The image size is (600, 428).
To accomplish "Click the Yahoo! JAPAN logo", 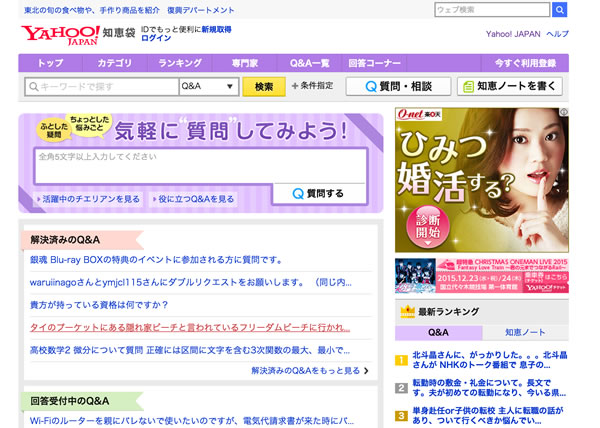I will tap(60, 35).
